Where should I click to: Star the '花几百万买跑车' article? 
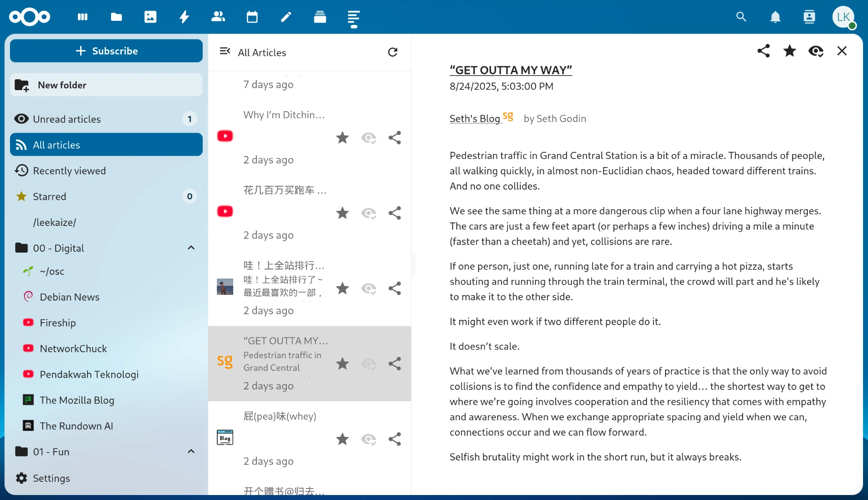click(343, 213)
